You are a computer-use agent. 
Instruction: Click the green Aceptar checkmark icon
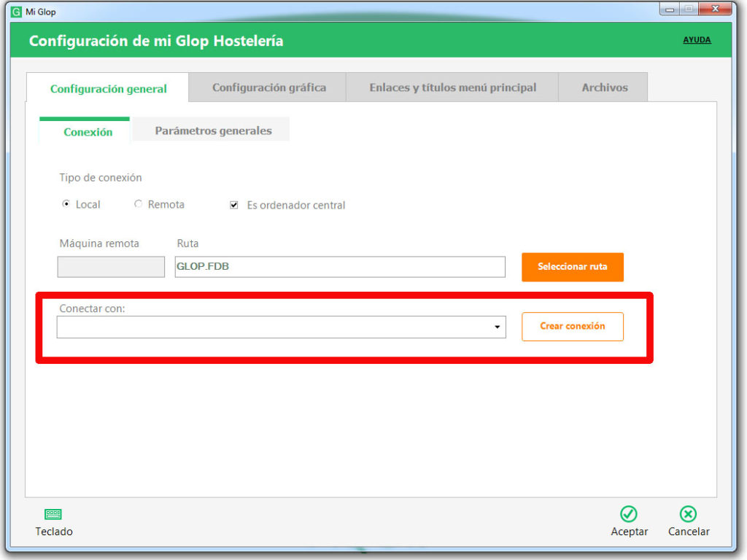click(629, 514)
